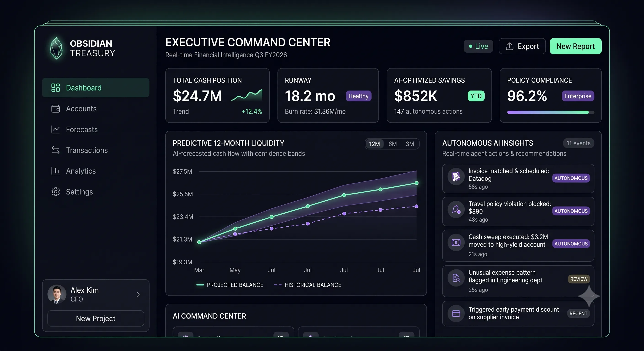Click the Analytics bar chart icon
This screenshot has width=644, height=351.
click(x=56, y=171)
